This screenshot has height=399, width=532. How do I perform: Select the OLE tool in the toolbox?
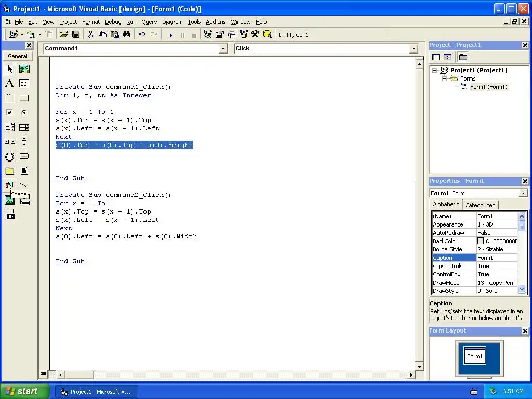[x=10, y=215]
